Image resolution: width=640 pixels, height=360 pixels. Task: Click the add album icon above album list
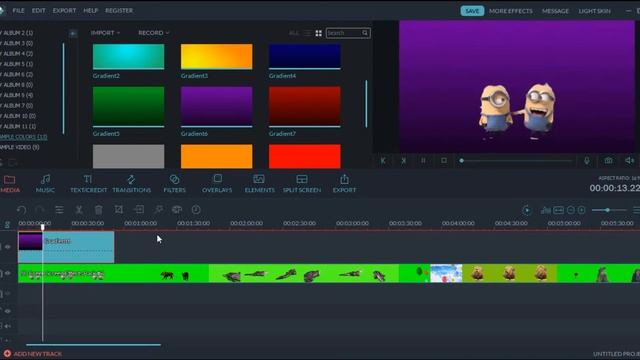click(73, 33)
